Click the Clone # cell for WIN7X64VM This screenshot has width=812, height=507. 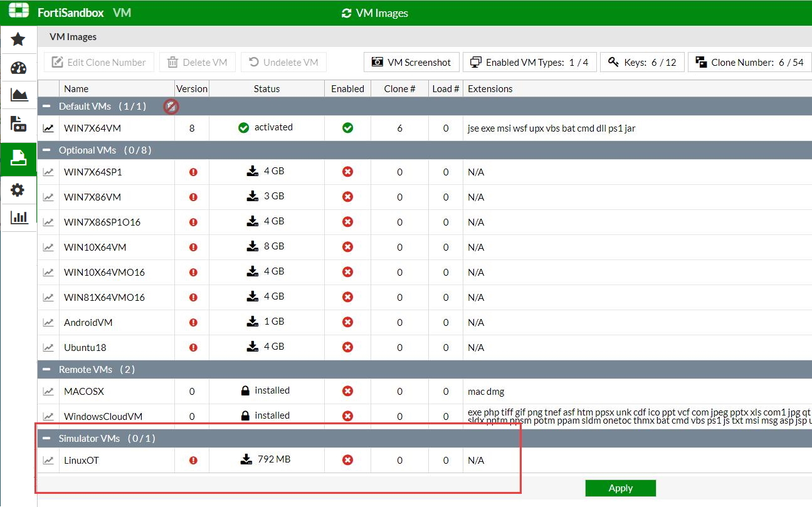click(x=399, y=128)
